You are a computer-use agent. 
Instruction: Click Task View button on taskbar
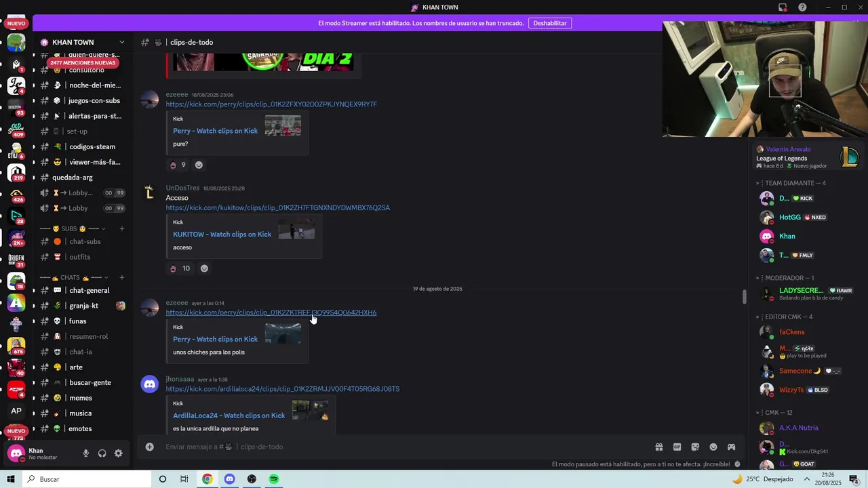click(x=184, y=479)
